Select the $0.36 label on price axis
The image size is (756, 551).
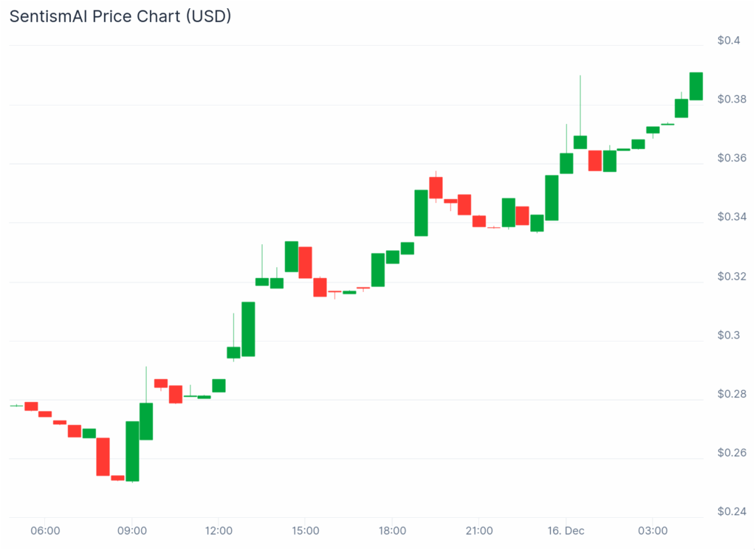[732, 158]
